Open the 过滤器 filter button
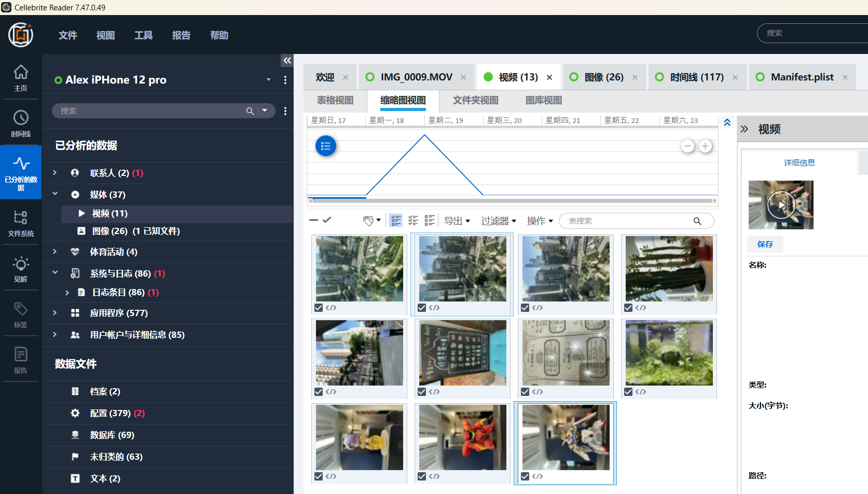The height and width of the screenshot is (494, 868). click(499, 221)
